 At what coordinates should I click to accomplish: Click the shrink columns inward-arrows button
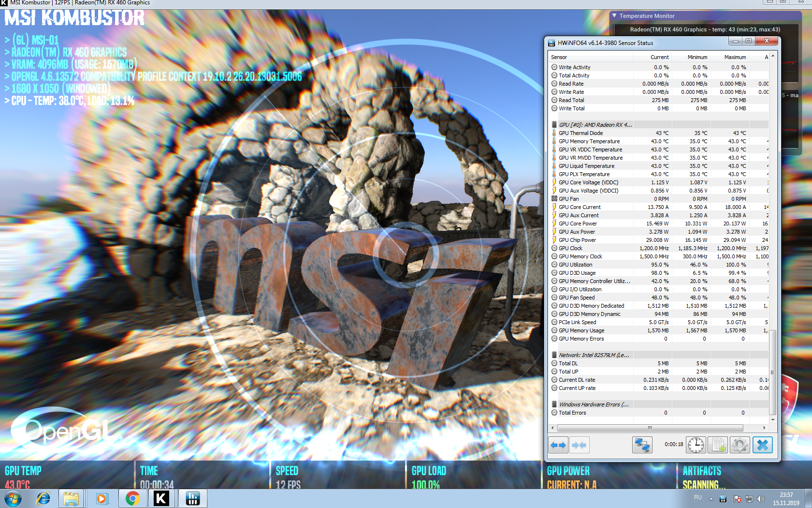point(579,445)
